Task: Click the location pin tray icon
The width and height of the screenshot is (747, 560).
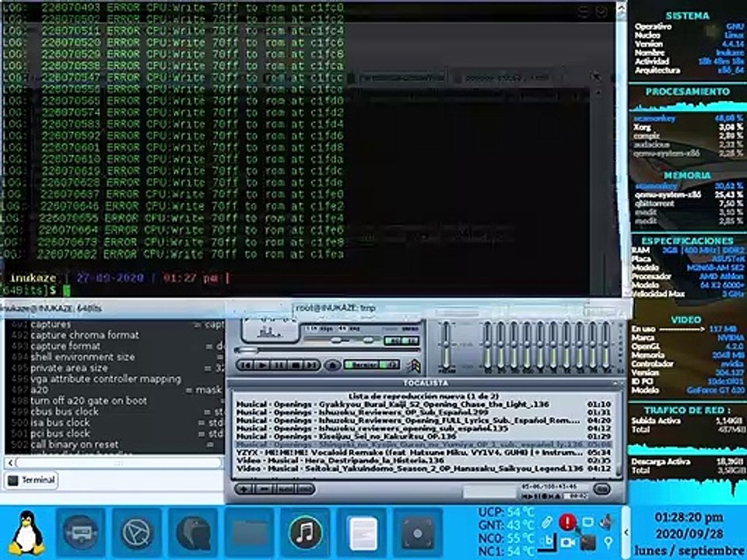Action: click(608, 542)
